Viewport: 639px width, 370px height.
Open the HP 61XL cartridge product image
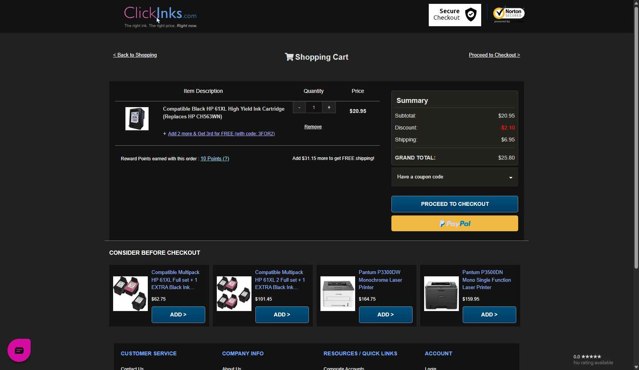tap(137, 119)
